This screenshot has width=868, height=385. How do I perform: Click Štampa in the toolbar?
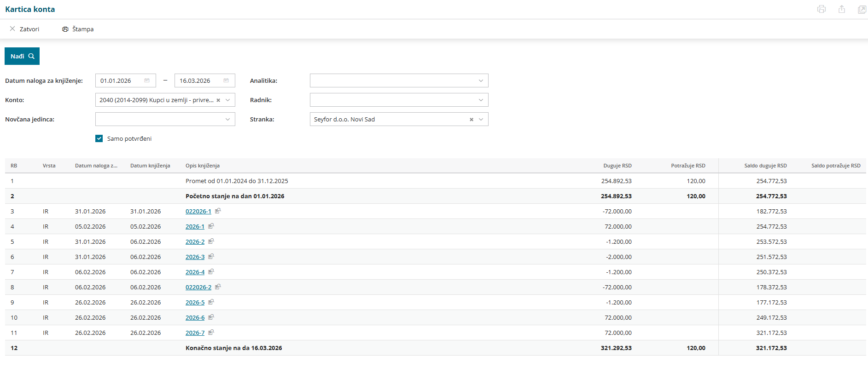tap(78, 29)
